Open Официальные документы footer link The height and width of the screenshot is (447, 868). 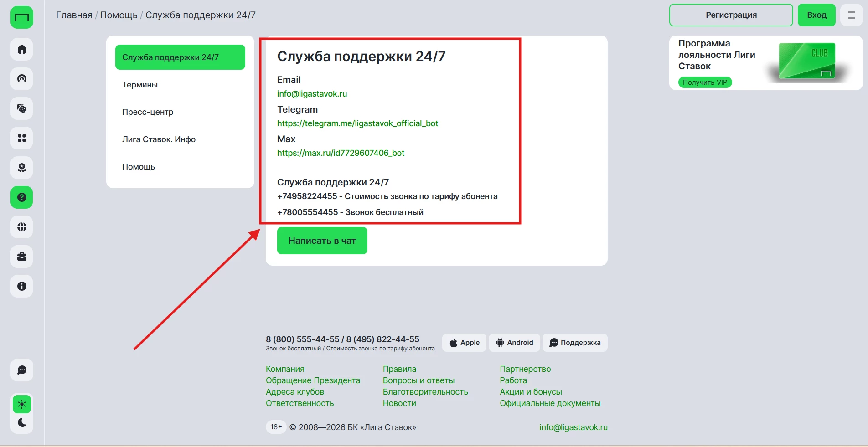pos(550,403)
